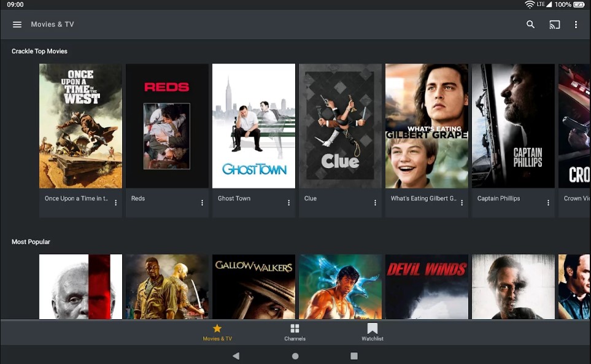Switch to the Watchlist tab
This screenshot has height=364, width=591.
(x=373, y=331)
